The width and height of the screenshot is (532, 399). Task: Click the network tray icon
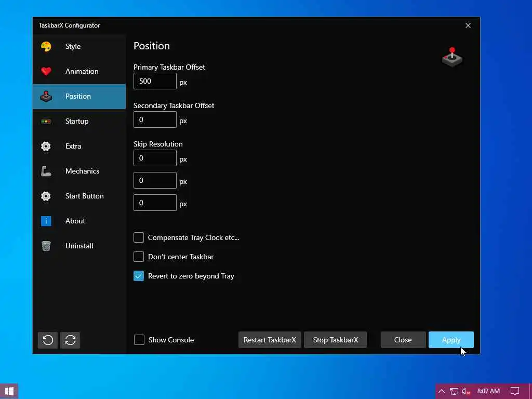pos(454,391)
